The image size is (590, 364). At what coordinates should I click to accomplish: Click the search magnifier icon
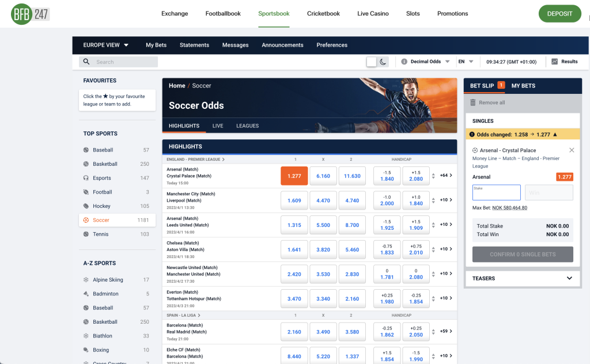pos(86,62)
